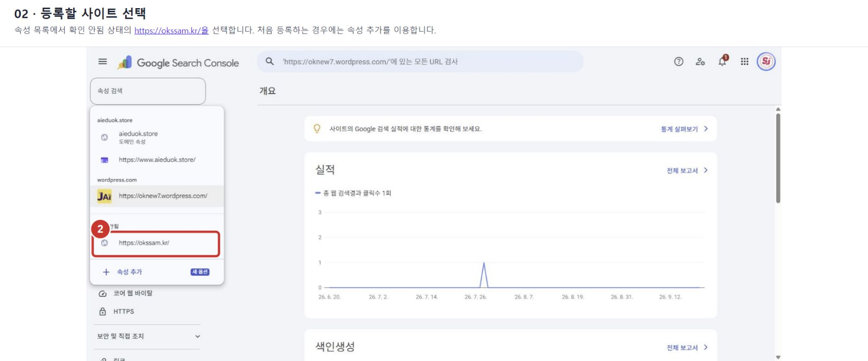Open users and permissions icon
Image resolution: width=868 pixels, height=361 pixels.
pos(700,62)
